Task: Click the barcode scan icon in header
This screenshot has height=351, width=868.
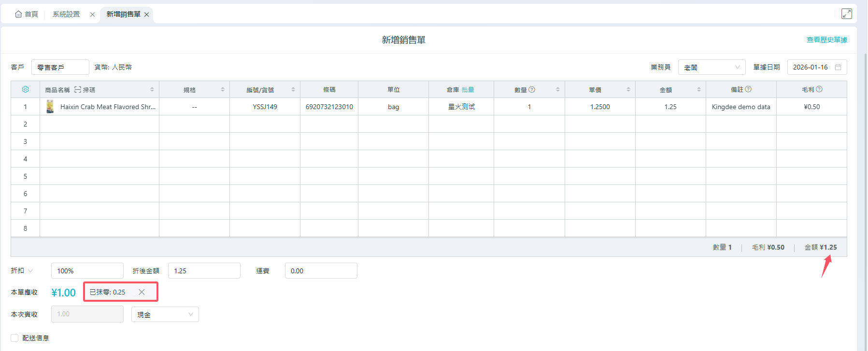Action: point(78,90)
